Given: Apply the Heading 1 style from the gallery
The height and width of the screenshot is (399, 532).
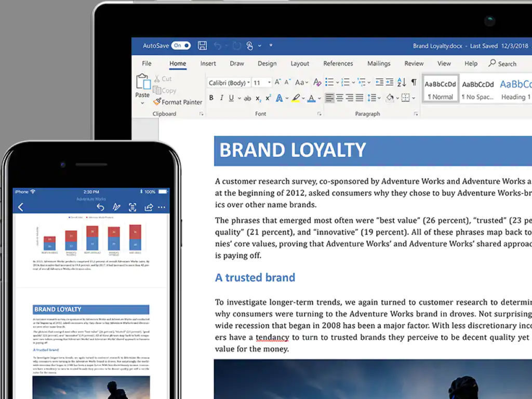Looking at the screenshot, I should (515, 90).
